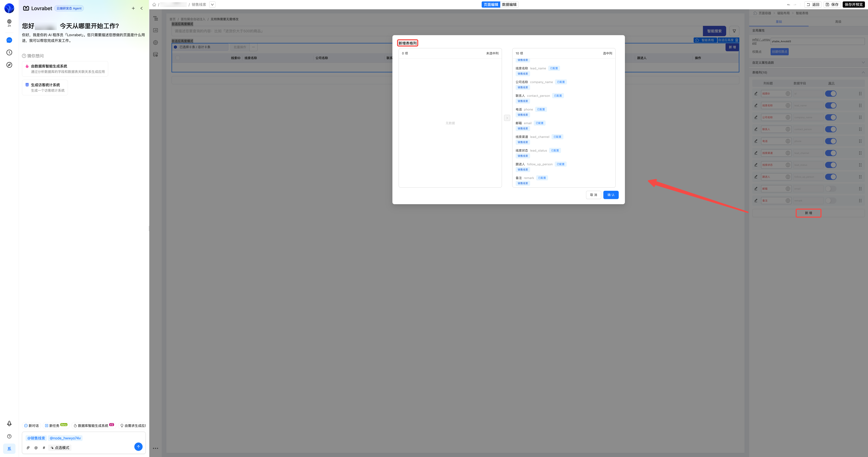
Task: Toggle display switch for 线索ID column
Action: point(831,93)
